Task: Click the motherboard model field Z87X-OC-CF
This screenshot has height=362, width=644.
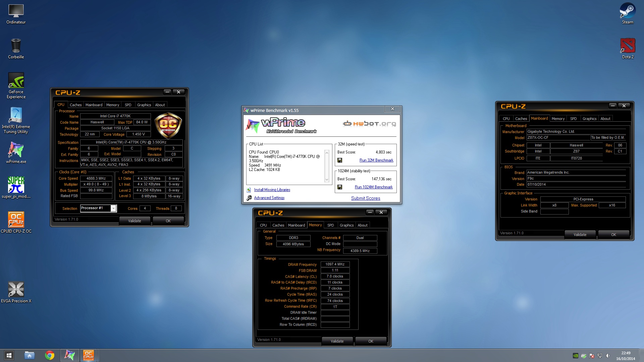Action: point(558,137)
